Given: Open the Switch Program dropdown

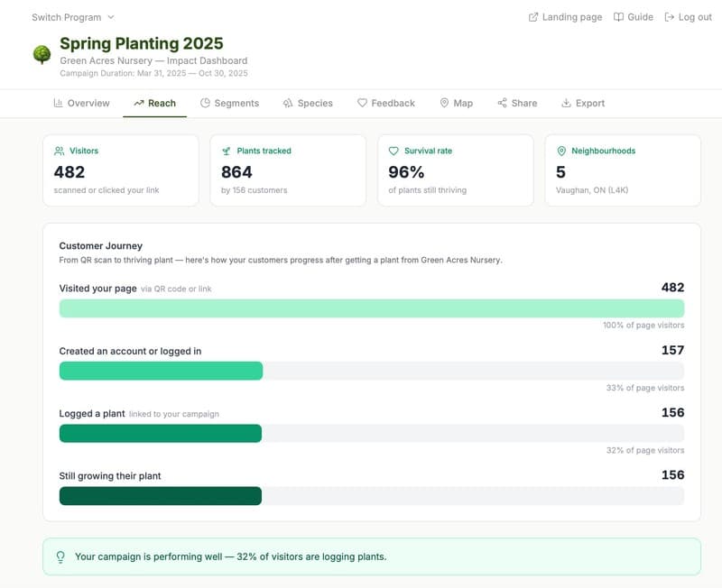Looking at the screenshot, I should coord(73,17).
